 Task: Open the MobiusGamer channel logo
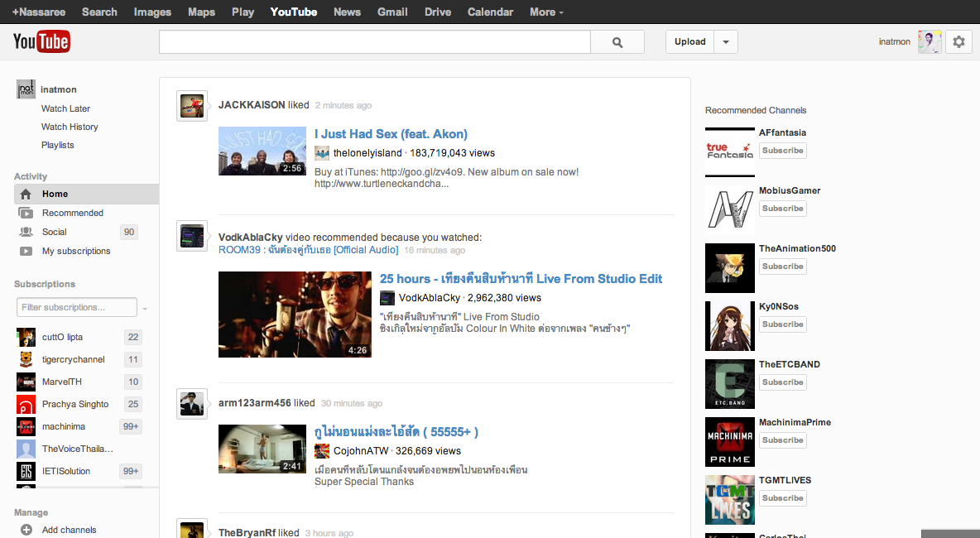pos(730,210)
